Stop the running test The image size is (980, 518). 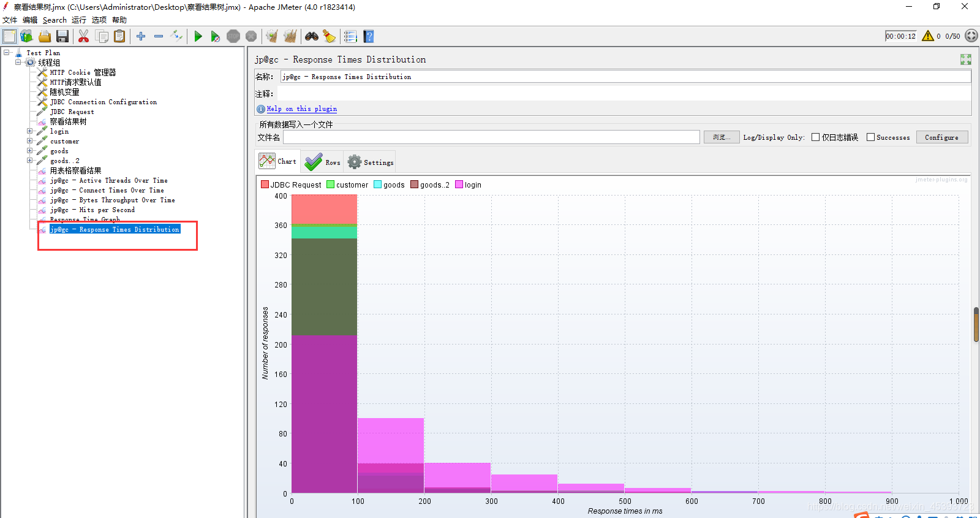click(233, 36)
